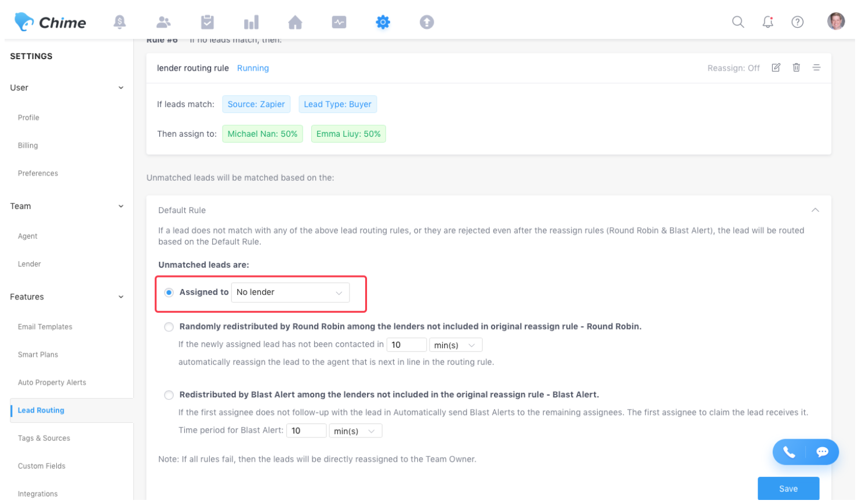Open the bar chart reporting icon
The height and width of the screenshot is (504, 858).
point(251,23)
